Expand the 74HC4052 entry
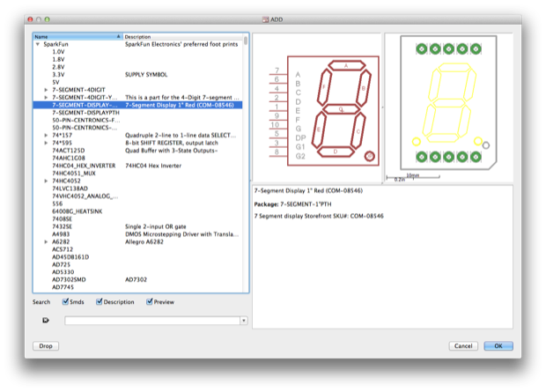546x392 pixels. pos(46,181)
